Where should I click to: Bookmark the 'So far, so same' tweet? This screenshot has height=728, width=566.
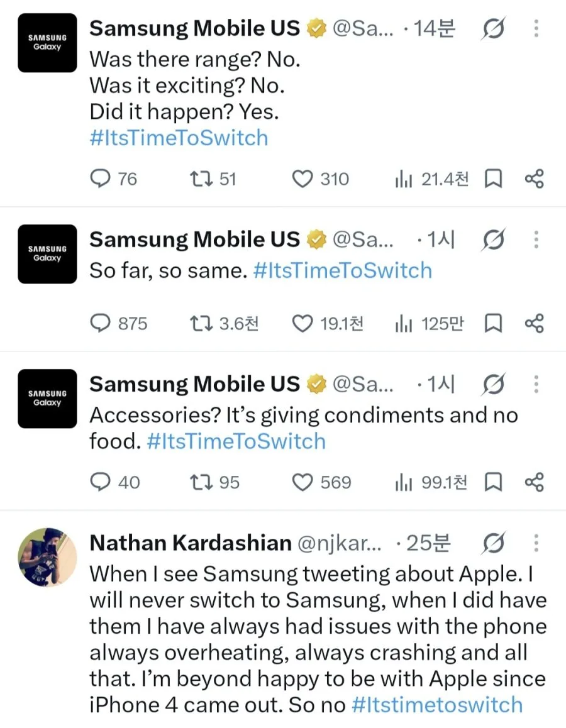point(493,324)
